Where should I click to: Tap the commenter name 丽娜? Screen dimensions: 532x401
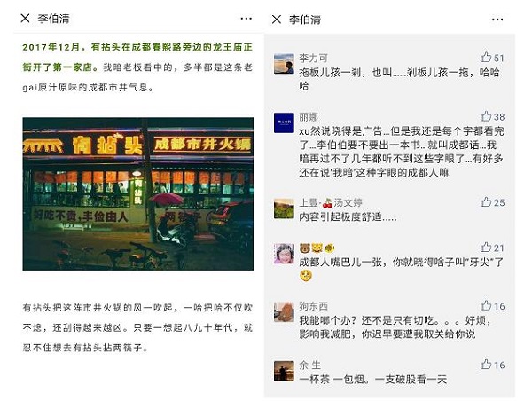(309, 117)
